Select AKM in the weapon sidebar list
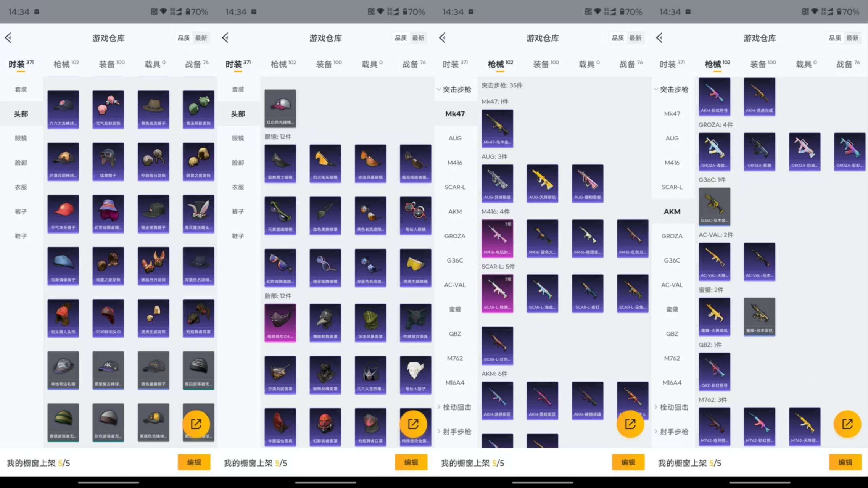Viewport: 868px width, 488px height. pyautogui.click(x=672, y=211)
